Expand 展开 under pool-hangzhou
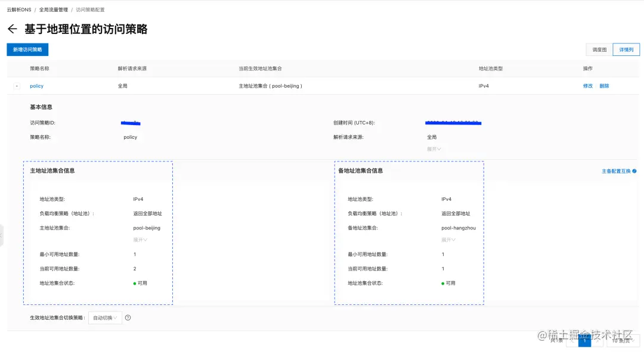This screenshot has width=644, height=352. coord(448,239)
